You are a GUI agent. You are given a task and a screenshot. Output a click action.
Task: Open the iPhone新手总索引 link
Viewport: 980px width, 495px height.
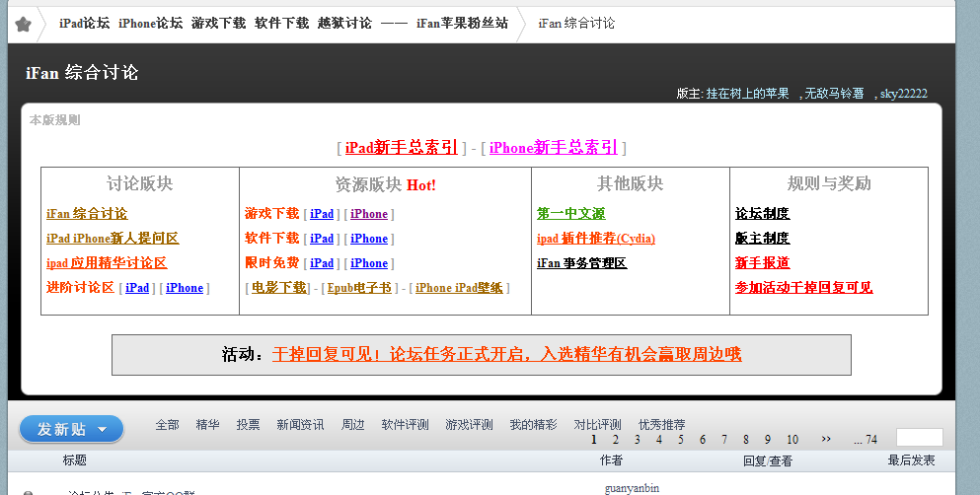(x=553, y=147)
